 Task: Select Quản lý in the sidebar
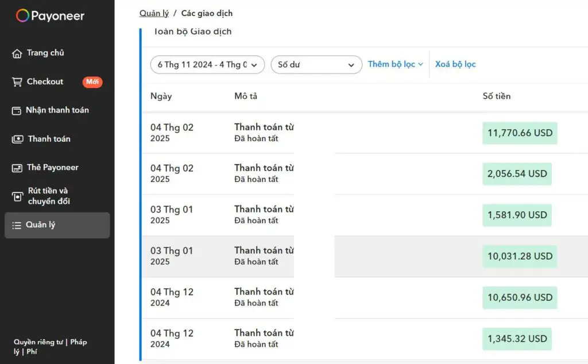(x=57, y=225)
